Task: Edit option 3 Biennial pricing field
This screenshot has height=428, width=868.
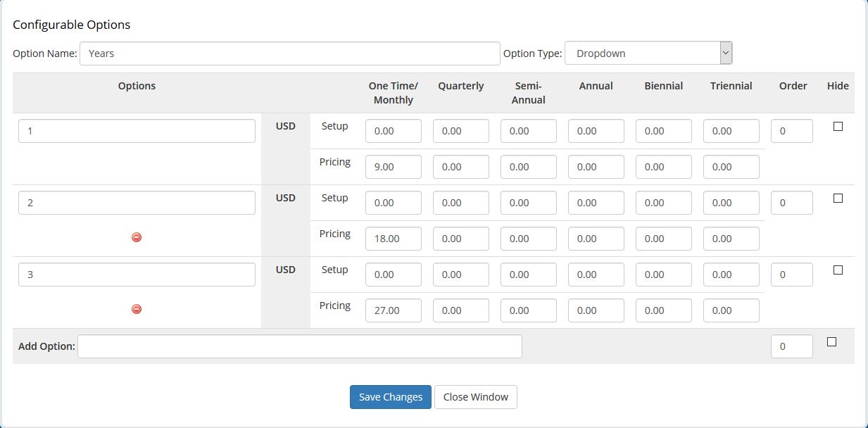Action: click(664, 310)
